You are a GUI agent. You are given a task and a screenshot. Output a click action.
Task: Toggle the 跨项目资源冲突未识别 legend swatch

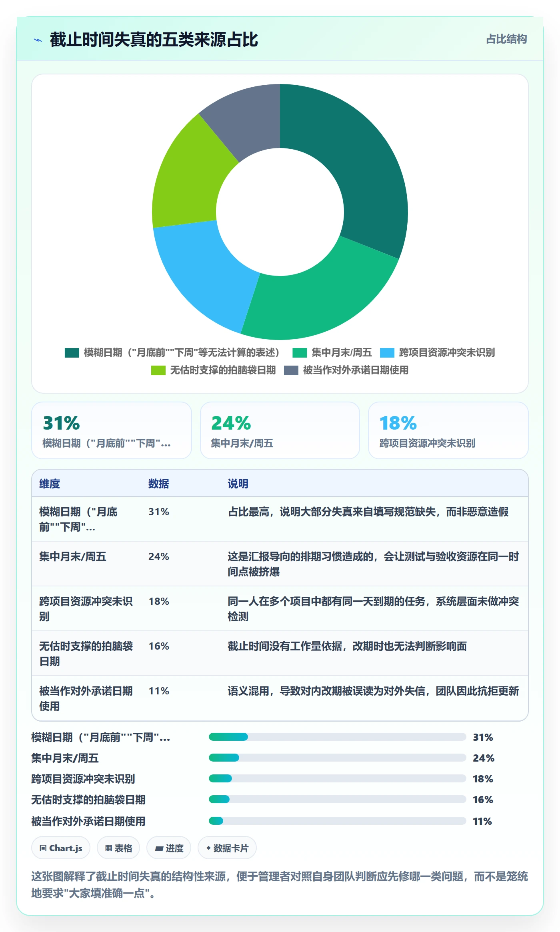click(387, 352)
